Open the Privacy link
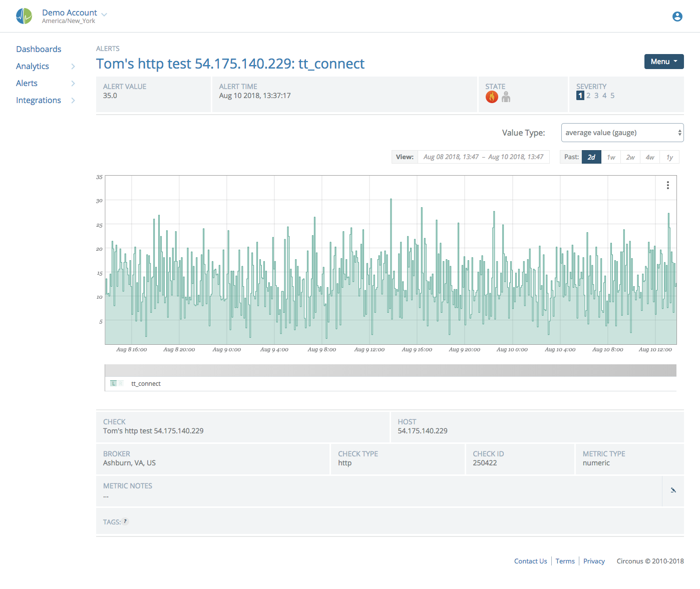Image resolution: width=700 pixels, height=589 pixels. point(594,561)
